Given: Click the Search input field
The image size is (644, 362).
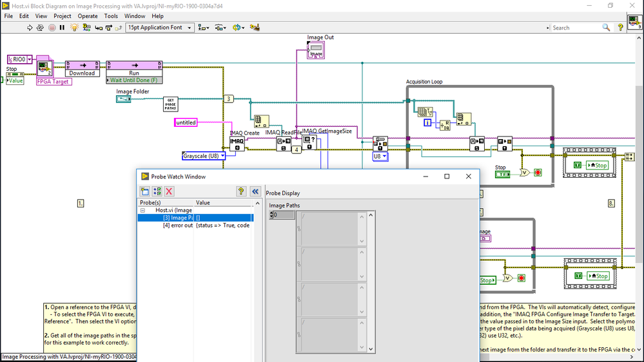Looking at the screenshot, I should point(575,28).
